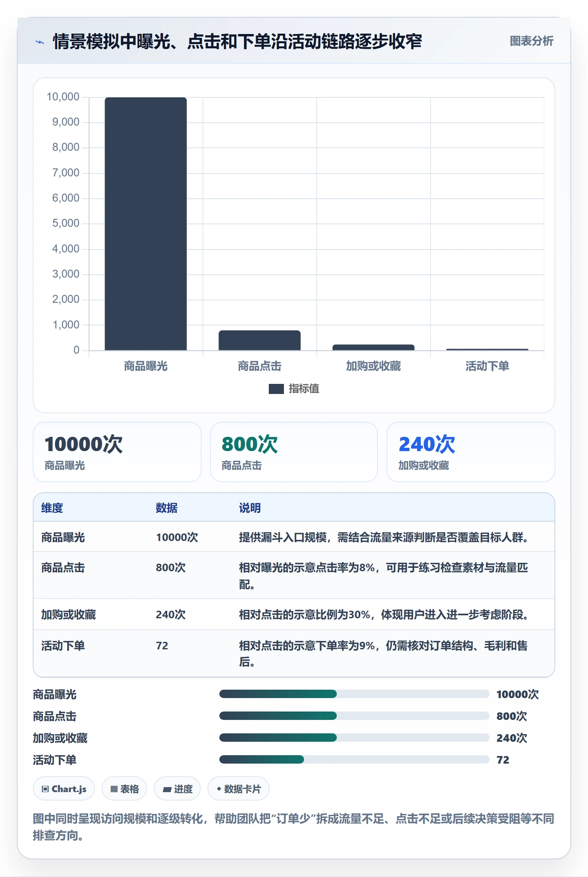Click the 指标值 legend text
Viewport: 588px width, 877px height.
[x=304, y=389]
